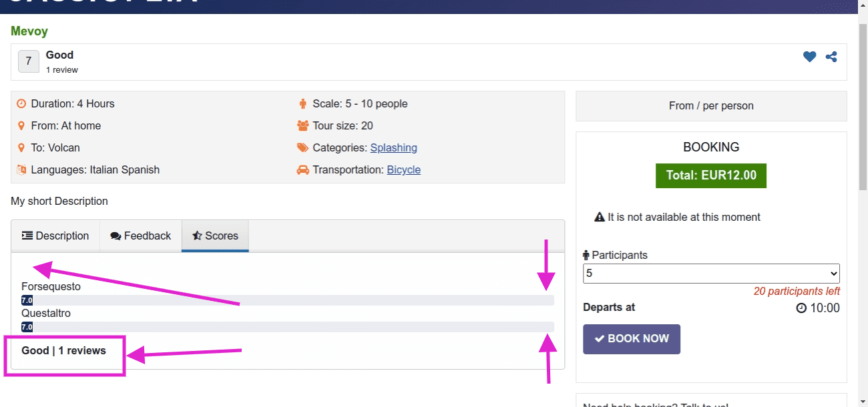Open the Feedback tab
Viewport: 868px width, 407px height.
pos(141,236)
